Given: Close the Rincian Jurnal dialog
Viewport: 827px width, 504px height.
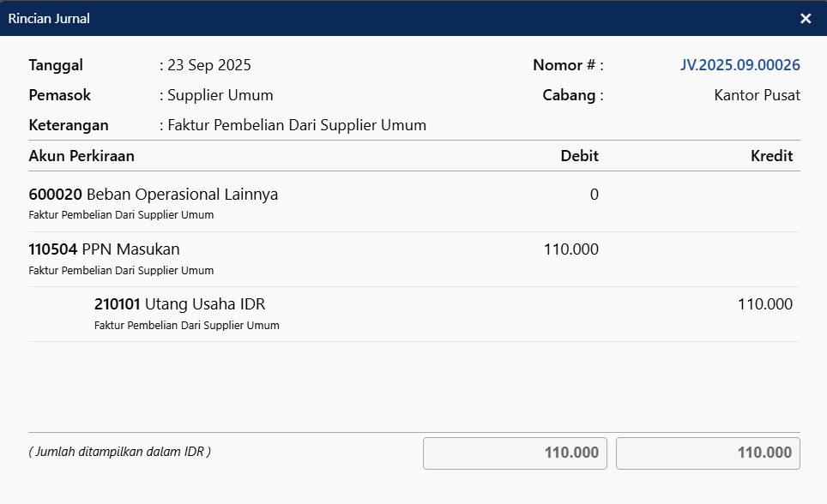Looking at the screenshot, I should click(x=806, y=18).
